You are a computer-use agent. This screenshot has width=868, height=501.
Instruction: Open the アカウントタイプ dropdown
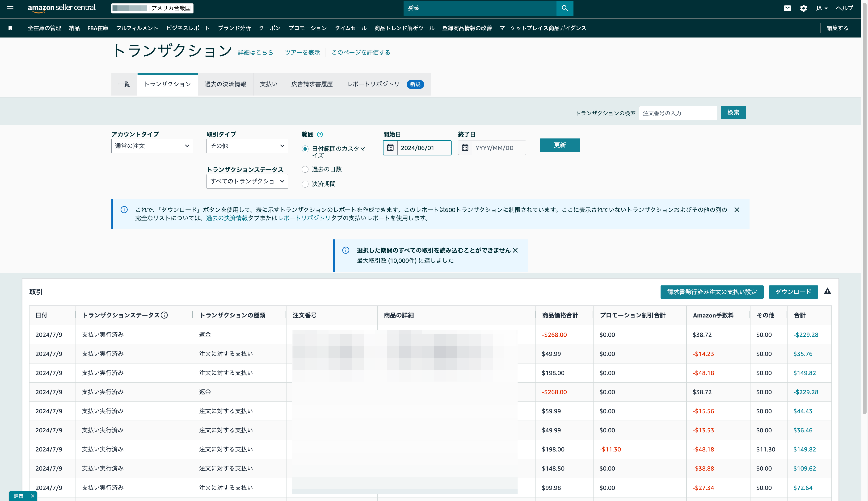tap(152, 146)
